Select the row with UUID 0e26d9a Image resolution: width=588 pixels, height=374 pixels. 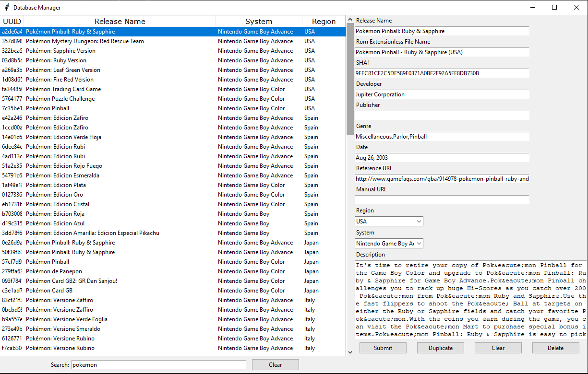(x=173, y=243)
